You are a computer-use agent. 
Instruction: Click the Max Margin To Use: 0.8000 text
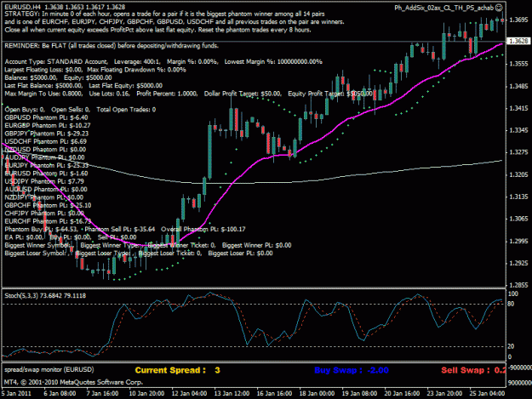click(43, 94)
